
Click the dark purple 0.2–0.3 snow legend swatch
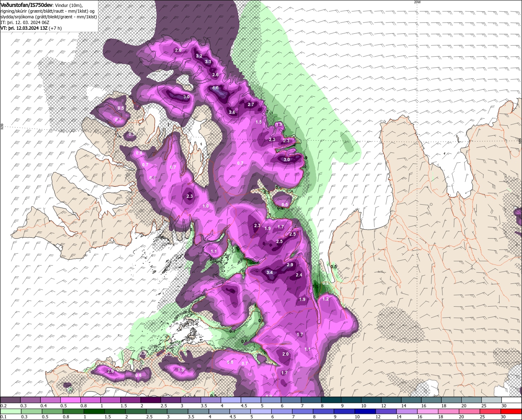coord(10,400)
